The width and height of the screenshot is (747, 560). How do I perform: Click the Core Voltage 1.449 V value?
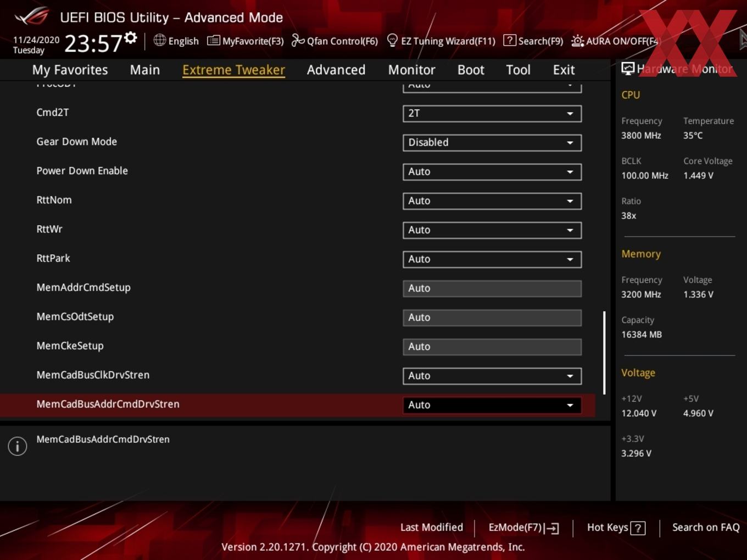(698, 176)
